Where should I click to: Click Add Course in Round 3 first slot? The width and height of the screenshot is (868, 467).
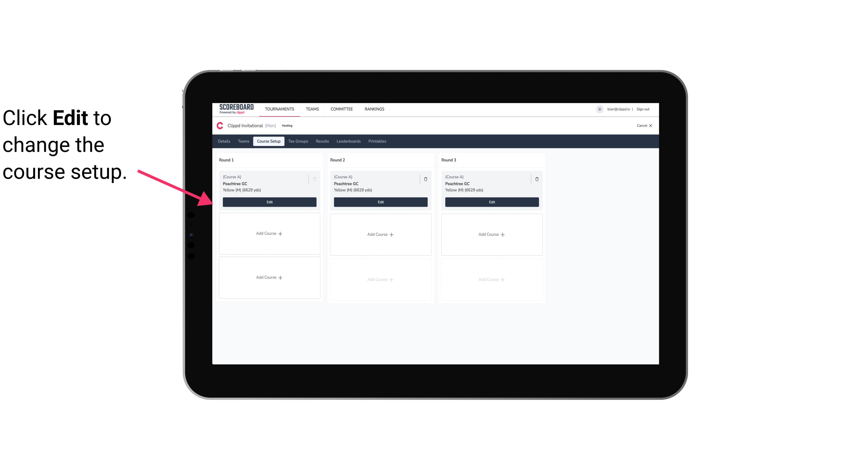[492, 234]
